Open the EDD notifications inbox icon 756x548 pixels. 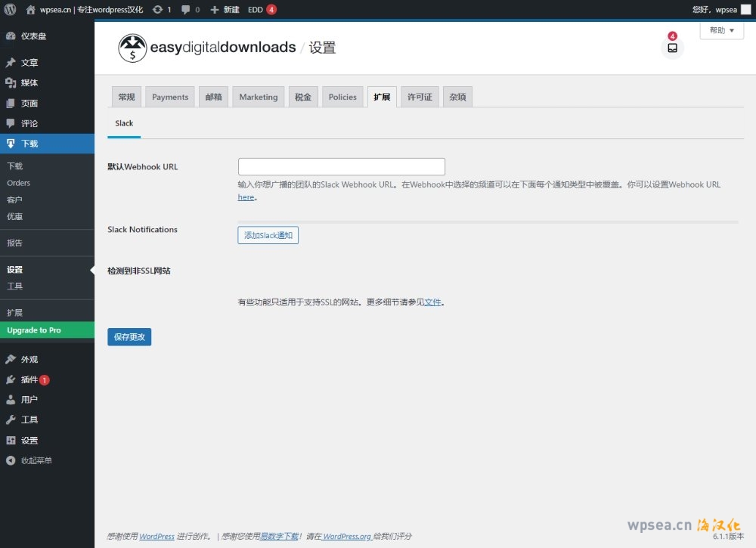[672, 48]
